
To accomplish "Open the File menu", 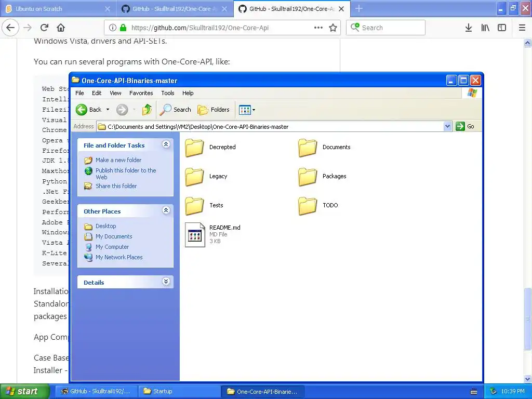I will click(x=79, y=93).
